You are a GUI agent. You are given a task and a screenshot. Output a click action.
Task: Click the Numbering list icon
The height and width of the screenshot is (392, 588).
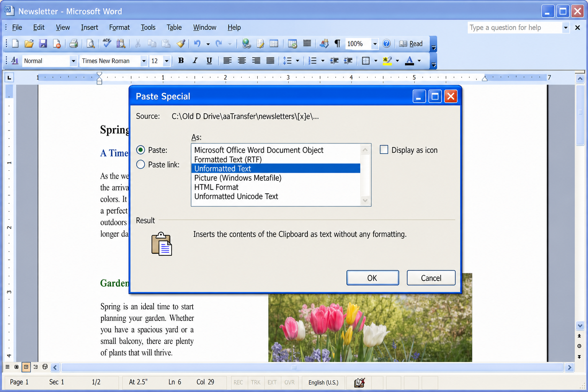tap(312, 60)
